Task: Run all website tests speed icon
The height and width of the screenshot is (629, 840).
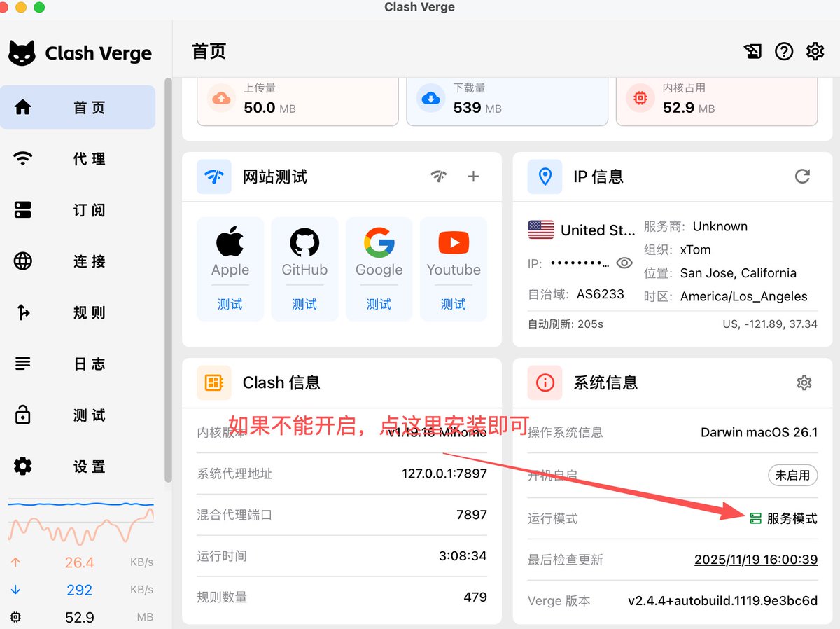Action: [439, 177]
